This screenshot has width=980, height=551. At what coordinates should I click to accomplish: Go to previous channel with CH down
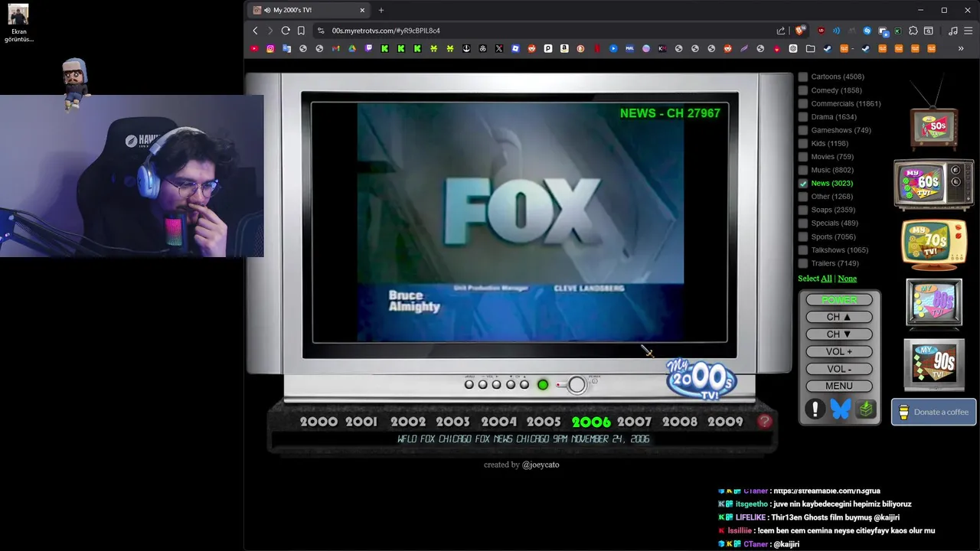click(x=839, y=334)
